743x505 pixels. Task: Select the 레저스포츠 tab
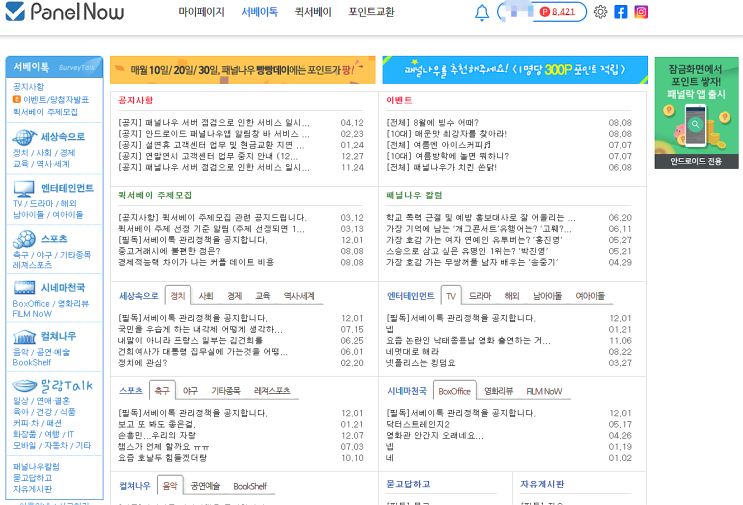coord(272,390)
